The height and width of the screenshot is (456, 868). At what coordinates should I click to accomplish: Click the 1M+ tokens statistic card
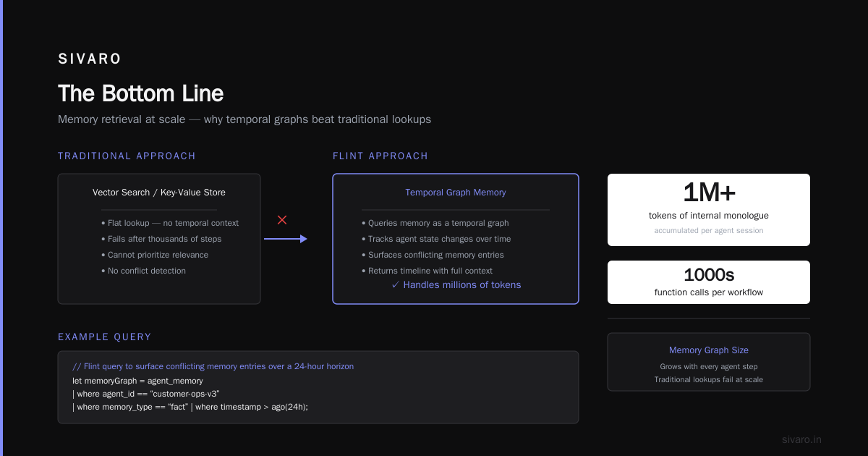709,210
